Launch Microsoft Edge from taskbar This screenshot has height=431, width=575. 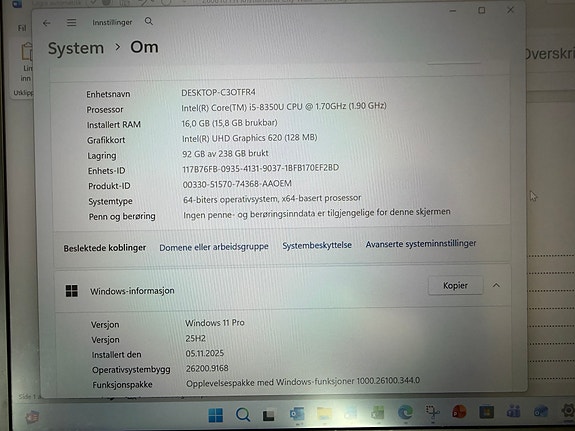pos(405,413)
